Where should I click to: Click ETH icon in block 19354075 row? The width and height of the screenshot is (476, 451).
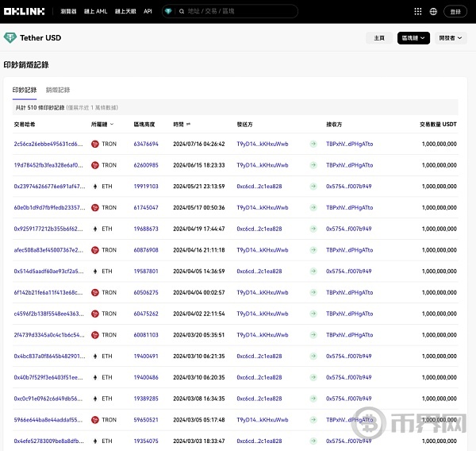[x=95, y=441]
